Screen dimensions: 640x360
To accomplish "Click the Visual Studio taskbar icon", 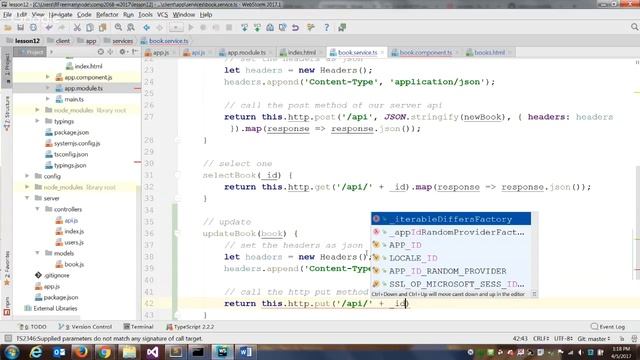I will [153, 352].
